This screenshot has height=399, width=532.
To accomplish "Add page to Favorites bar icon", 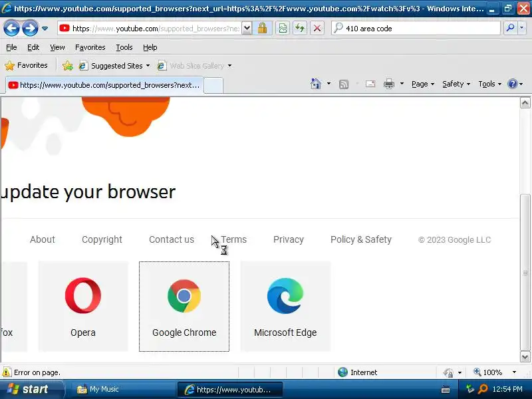I will (68, 65).
